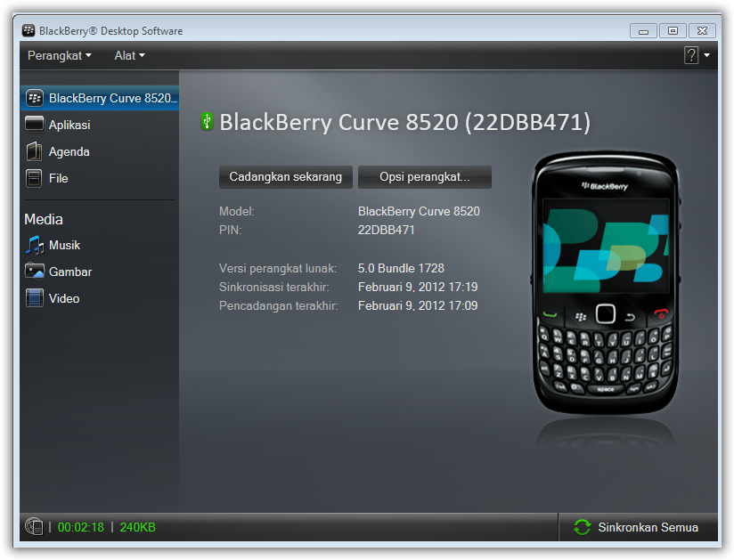Image resolution: width=734 pixels, height=560 pixels.
Task: Open the Aplikasi section
Action: click(100, 125)
